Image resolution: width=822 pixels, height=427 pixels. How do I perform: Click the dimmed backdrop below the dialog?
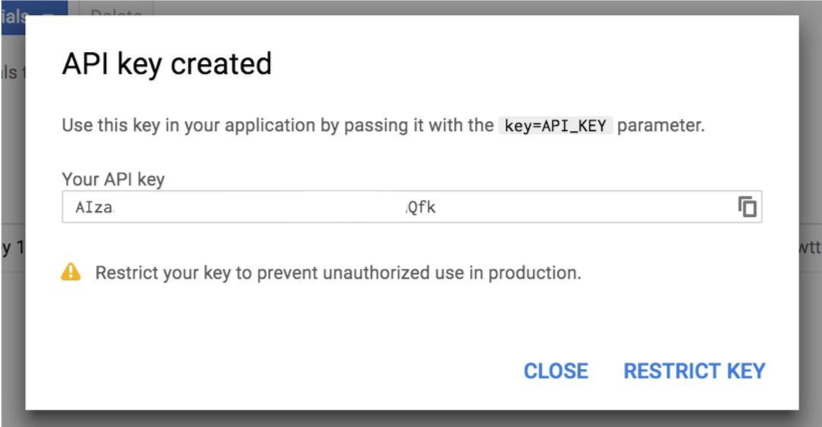coord(411,419)
